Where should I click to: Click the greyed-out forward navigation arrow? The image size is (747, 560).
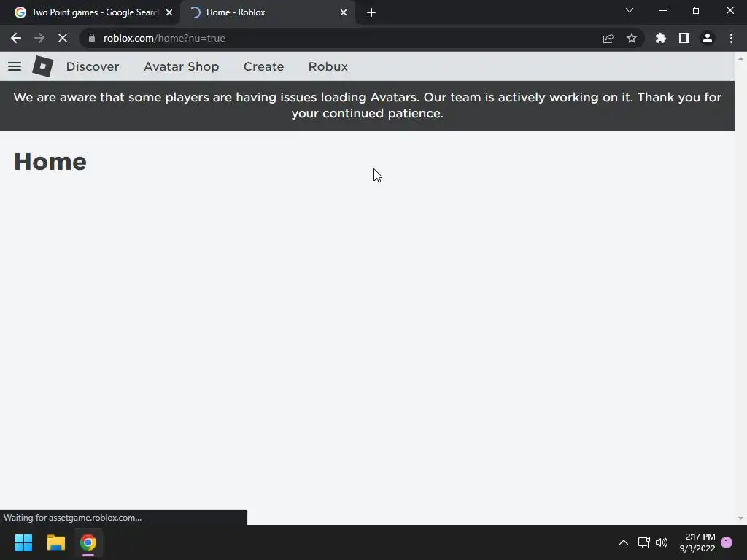click(x=39, y=38)
